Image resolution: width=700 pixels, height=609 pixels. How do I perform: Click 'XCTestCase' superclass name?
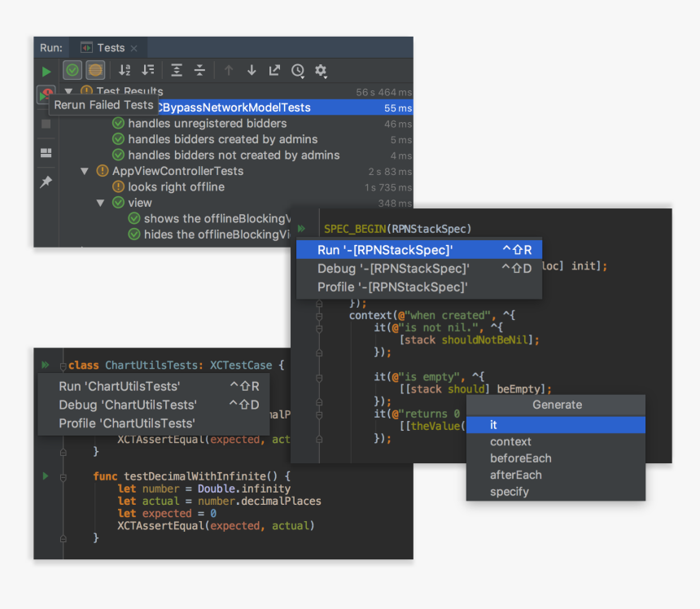coord(241,366)
